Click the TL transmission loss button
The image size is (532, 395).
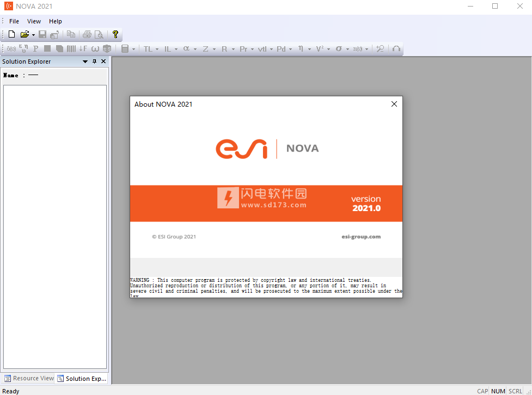[x=148, y=49]
